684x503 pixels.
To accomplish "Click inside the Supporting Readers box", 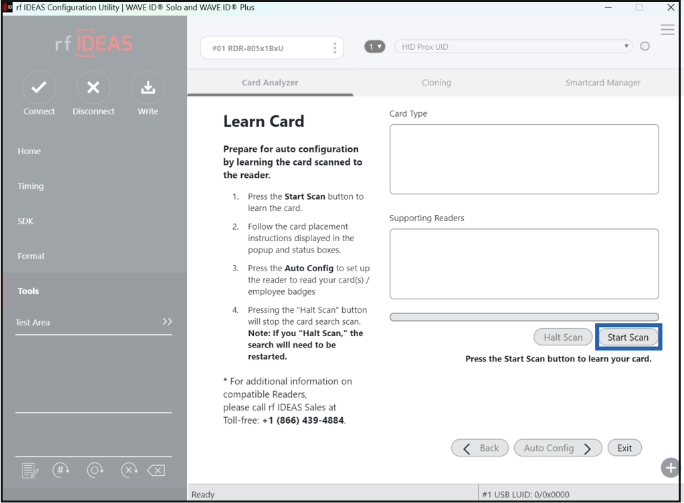I will 524,264.
